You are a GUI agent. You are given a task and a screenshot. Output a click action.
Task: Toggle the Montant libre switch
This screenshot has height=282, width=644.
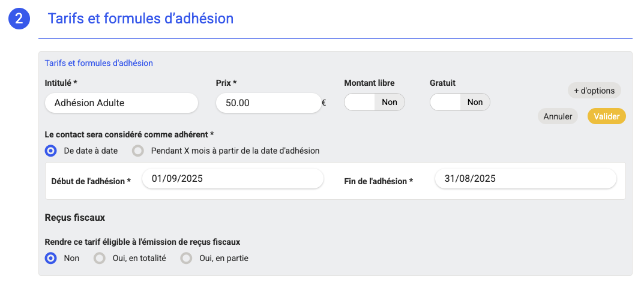click(374, 102)
